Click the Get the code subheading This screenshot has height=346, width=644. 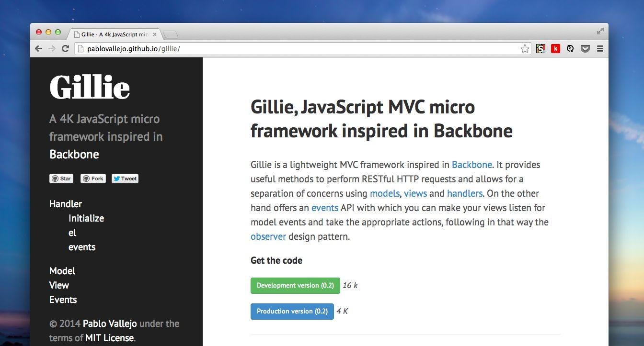point(276,260)
